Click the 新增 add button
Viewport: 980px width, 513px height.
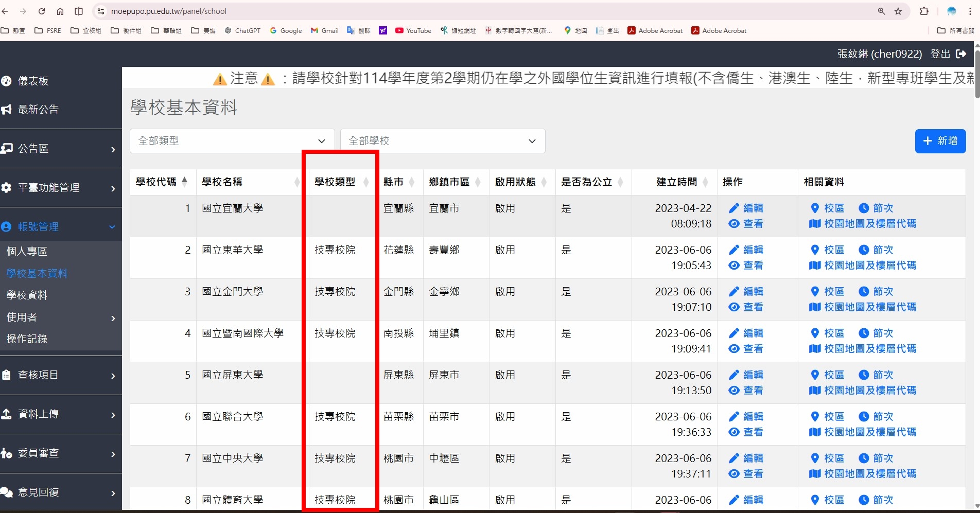(x=940, y=141)
